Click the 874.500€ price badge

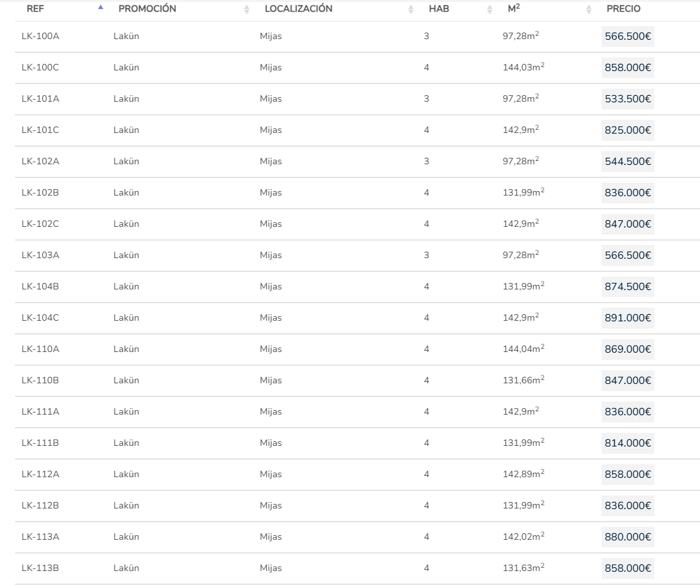[x=628, y=287]
